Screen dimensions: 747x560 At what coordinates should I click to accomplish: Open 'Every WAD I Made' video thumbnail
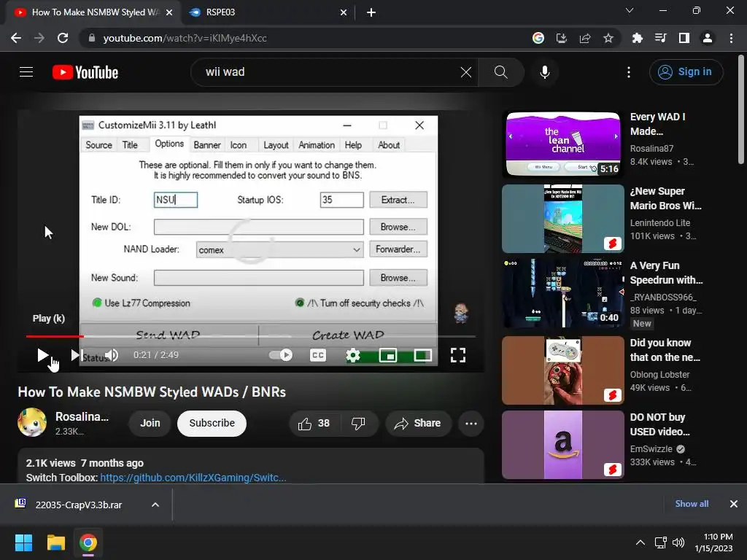(x=562, y=144)
